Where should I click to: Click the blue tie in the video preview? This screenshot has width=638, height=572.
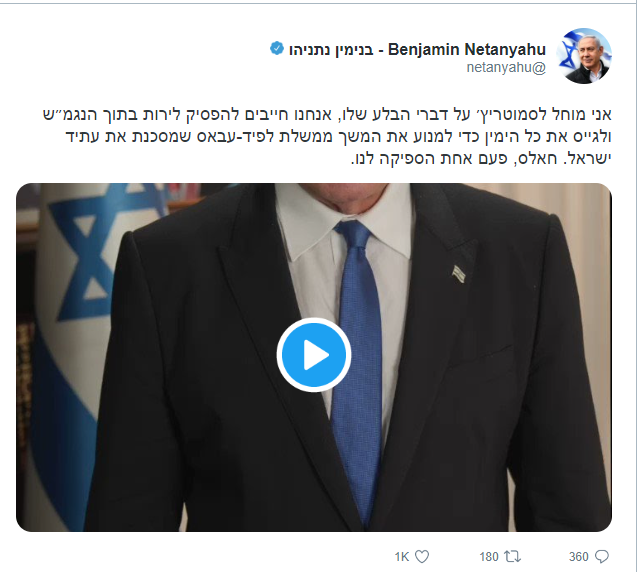pos(358,366)
